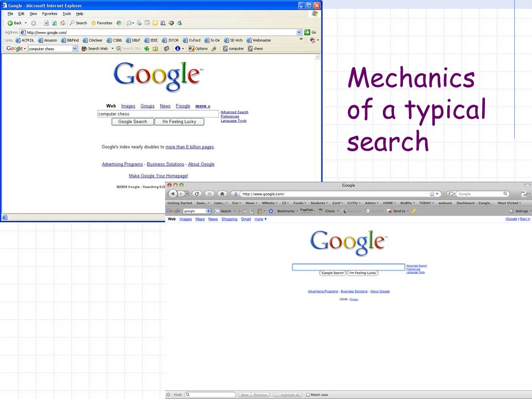Click the Back button in Internet Explorer
The height and width of the screenshot is (399, 532).
pyautogui.click(x=14, y=23)
